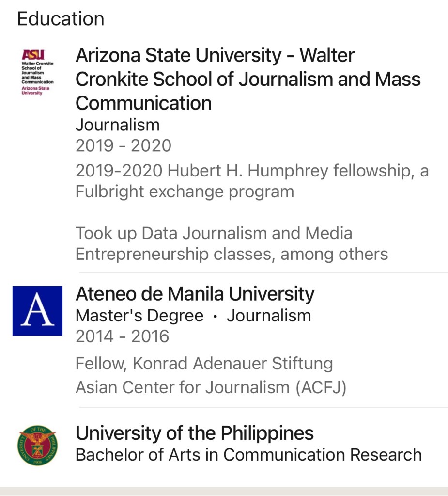Click the divider line above Ateneo de Manila
The image size is (448, 496).
(262, 273)
